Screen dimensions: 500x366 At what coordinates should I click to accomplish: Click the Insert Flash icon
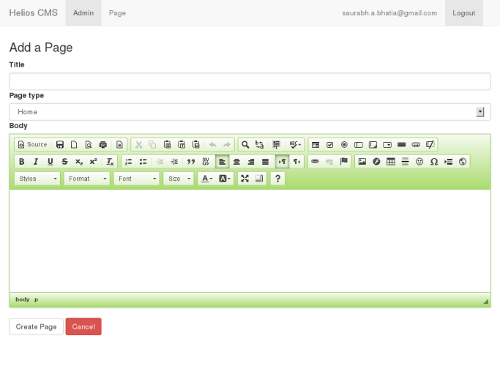(x=377, y=162)
